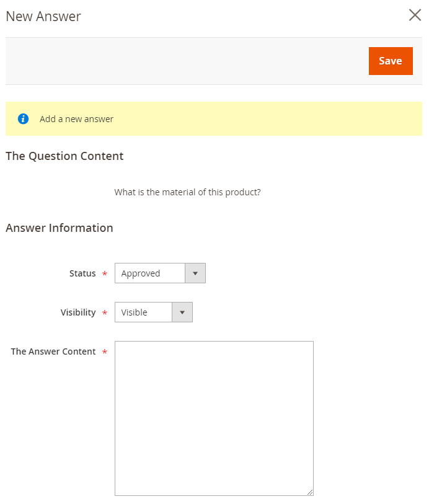Click the Visibility field label
The height and width of the screenshot is (504, 429).
point(78,312)
